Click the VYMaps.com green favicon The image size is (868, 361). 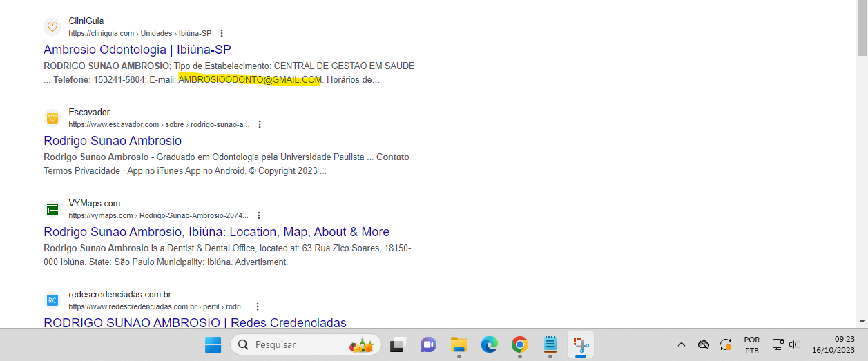point(52,209)
